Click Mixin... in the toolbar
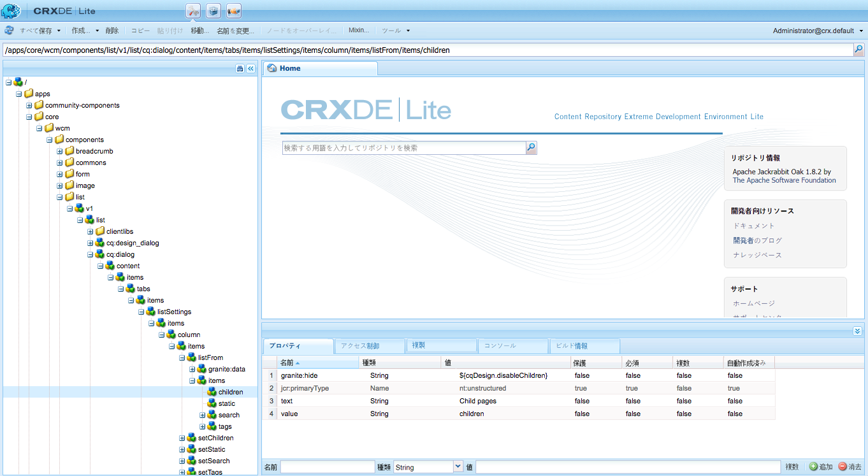868x476 pixels. point(359,31)
